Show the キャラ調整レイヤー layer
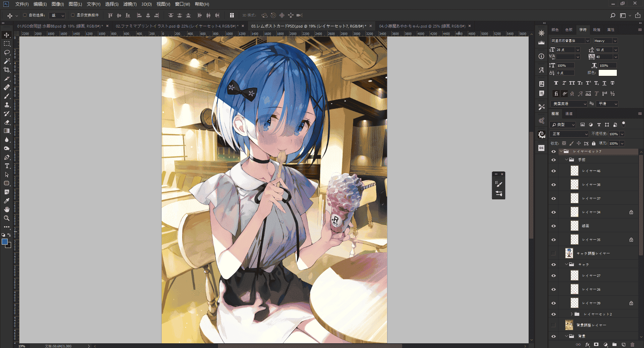This screenshot has width=644, height=348. click(x=553, y=253)
